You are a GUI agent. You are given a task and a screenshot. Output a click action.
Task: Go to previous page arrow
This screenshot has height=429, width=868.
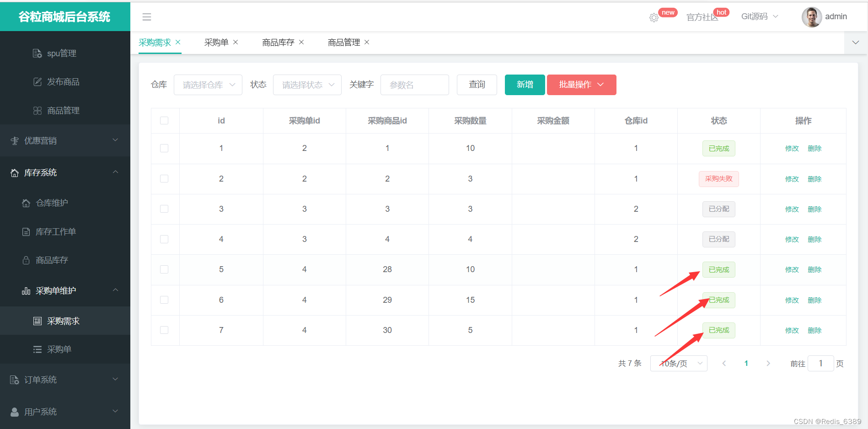[x=724, y=363]
